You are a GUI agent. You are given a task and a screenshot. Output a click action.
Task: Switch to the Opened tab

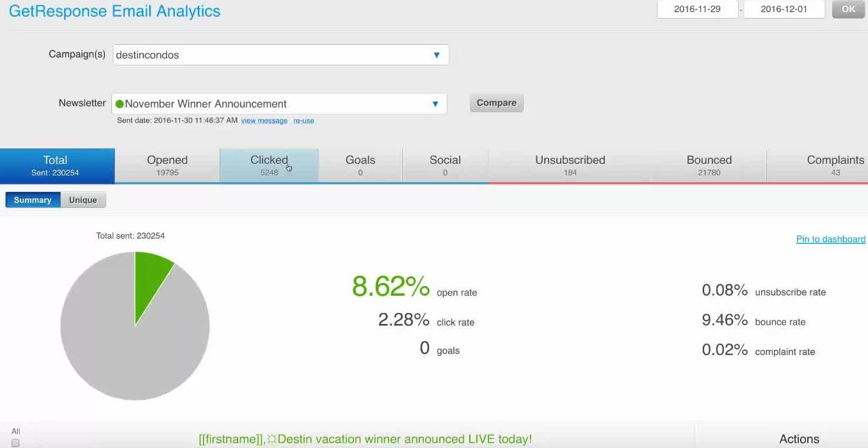[x=167, y=166]
